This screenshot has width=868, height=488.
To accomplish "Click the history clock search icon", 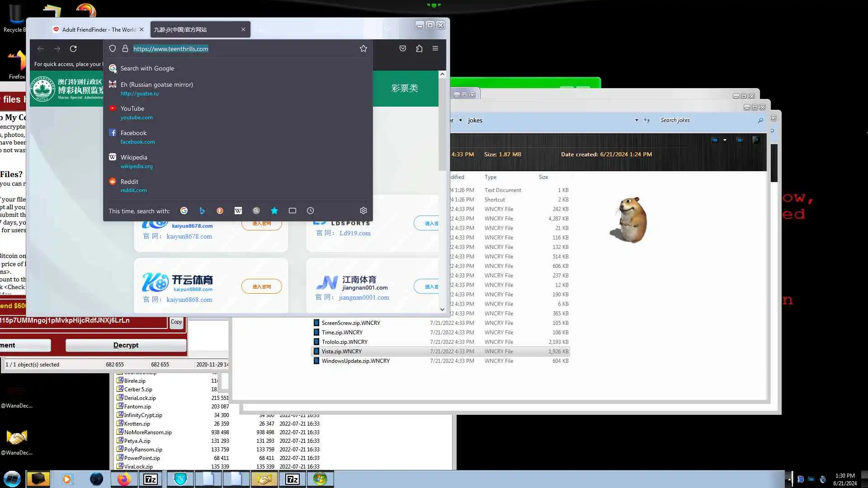I will pos(310,211).
